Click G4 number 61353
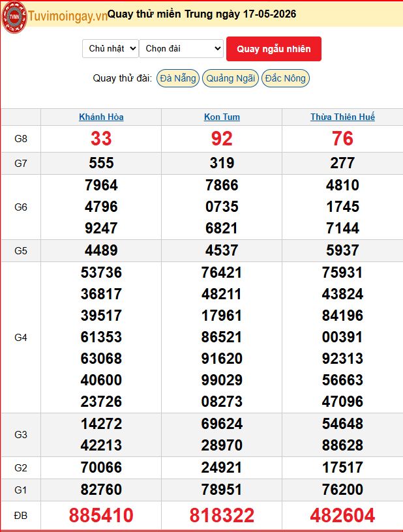This screenshot has height=532, width=403. (101, 337)
